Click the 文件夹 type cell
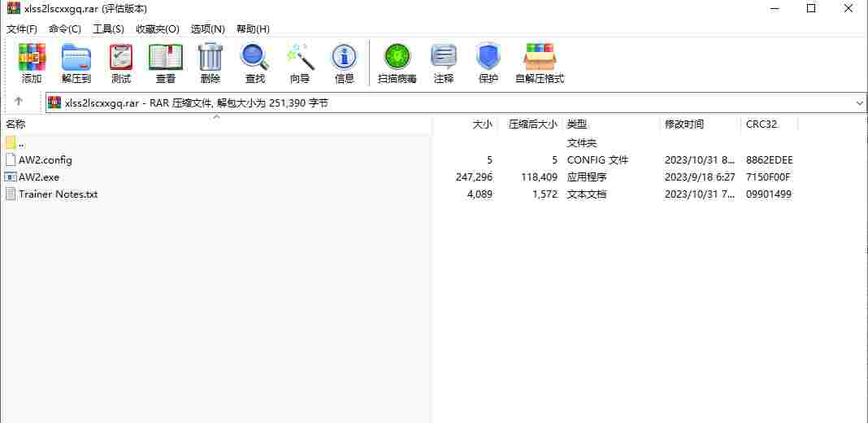The image size is (868, 423). point(582,142)
